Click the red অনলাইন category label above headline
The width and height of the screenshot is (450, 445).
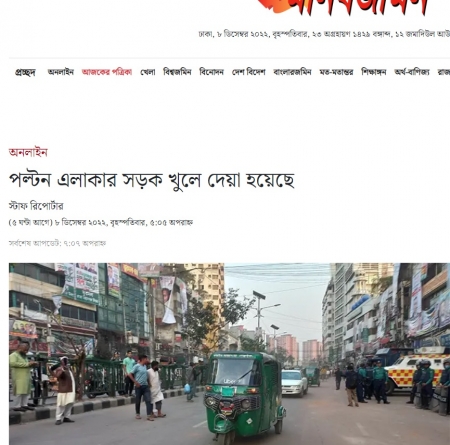(28, 152)
